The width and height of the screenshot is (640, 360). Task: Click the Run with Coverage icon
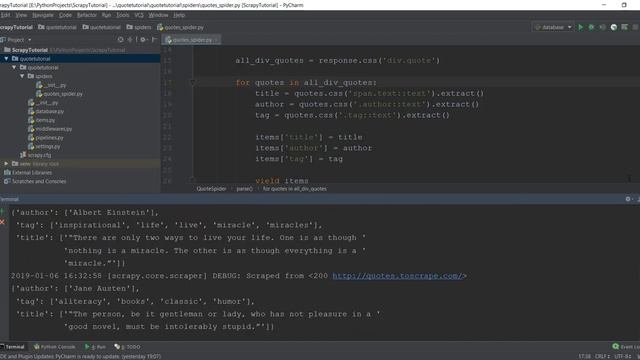(602, 27)
